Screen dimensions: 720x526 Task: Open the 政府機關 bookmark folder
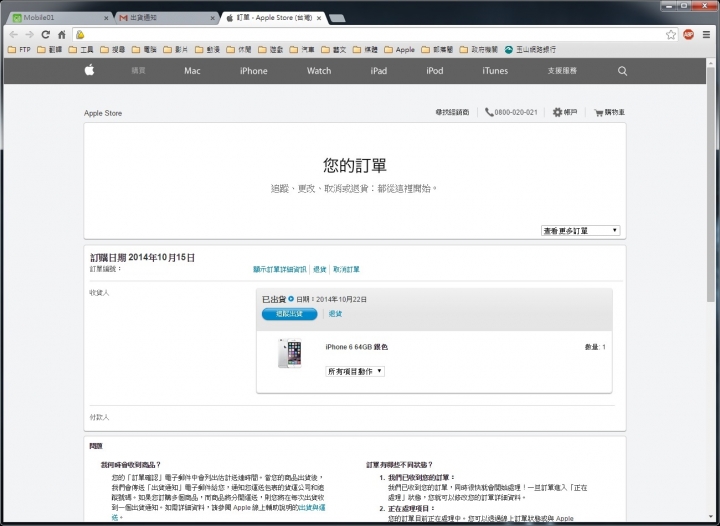[x=478, y=50]
